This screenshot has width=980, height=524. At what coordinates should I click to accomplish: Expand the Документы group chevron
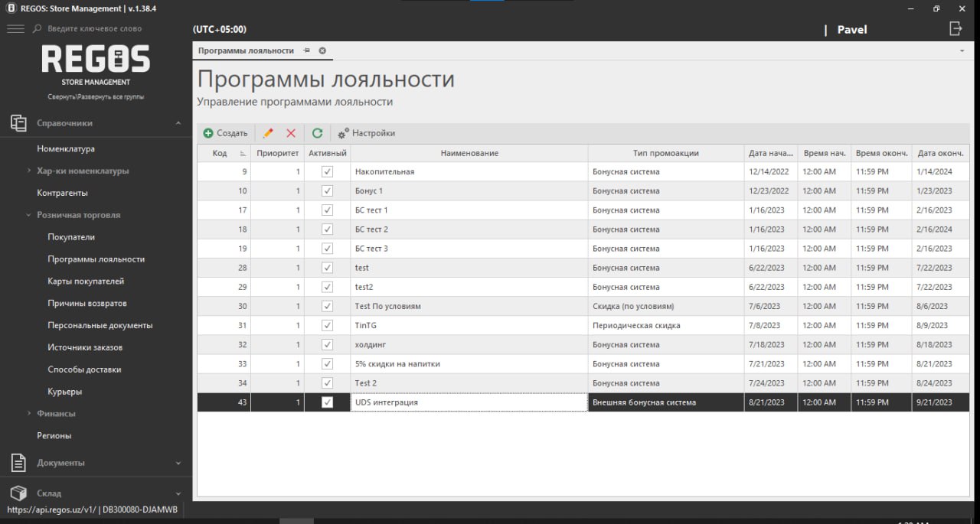pyautogui.click(x=178, y=463)
